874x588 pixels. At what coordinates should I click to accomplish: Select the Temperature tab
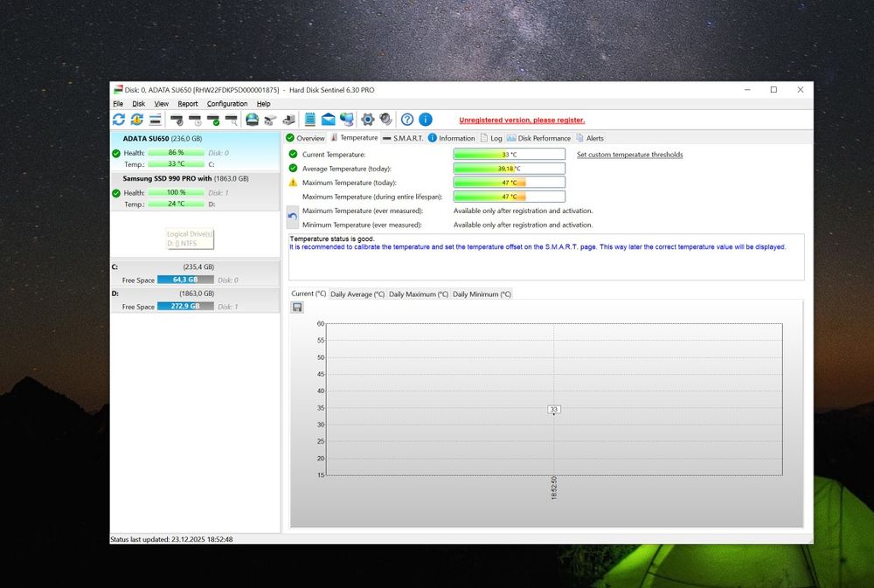[355, 138]
